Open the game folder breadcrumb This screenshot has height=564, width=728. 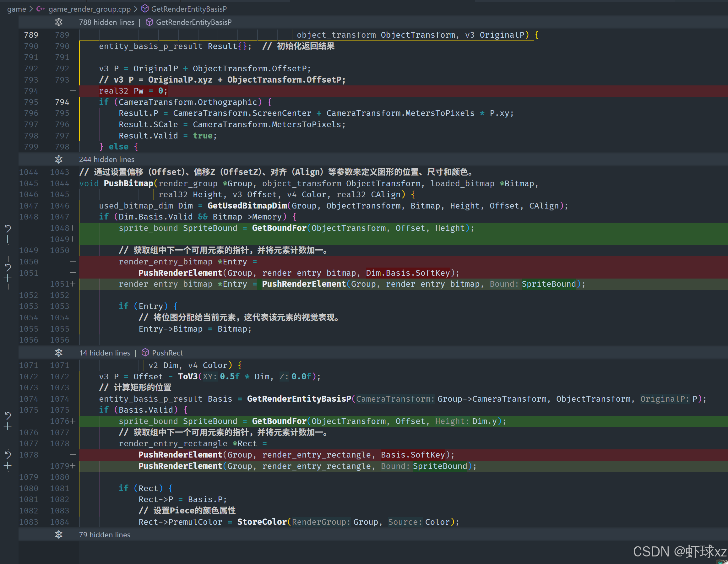pyautogui.click(x=16, y=9)
